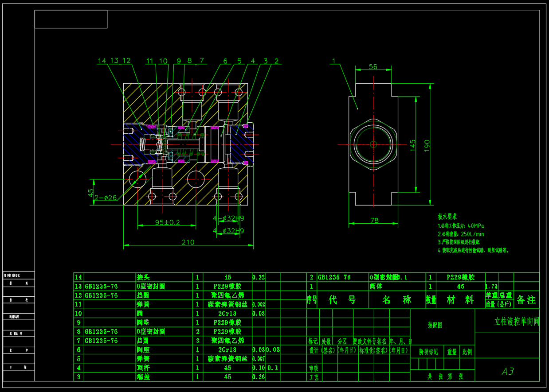Select balloon label 1 on the right view
Screen dimensions: 549x392
pos(334,61)
